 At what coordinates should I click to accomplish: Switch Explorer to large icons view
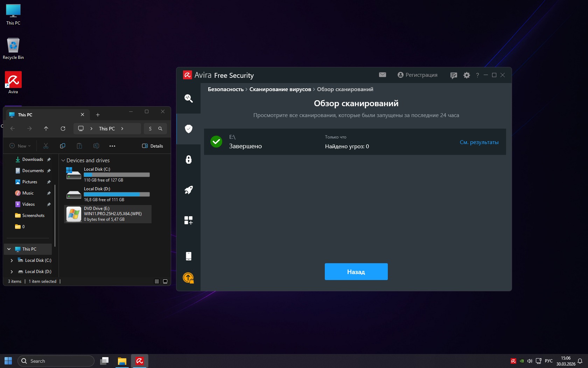pos(165,281)
